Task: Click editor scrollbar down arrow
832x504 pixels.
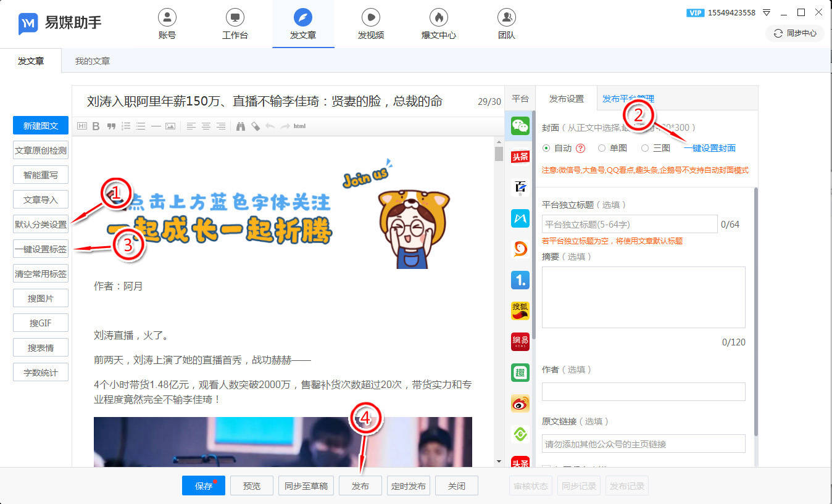Action: pos(499,461)
